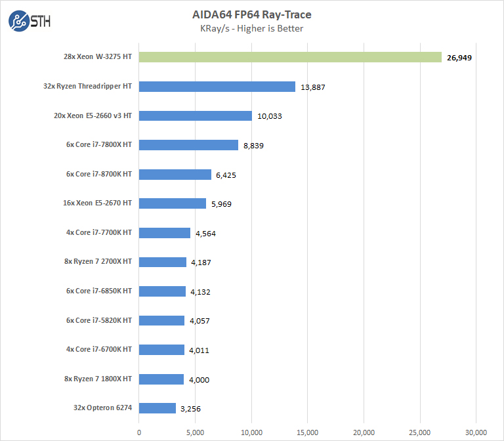The height and width of the screenshot is (441, 504).
Task: Click the chart title AIDA64 FP64 Ray-Trace
Action: tap(252, 14)
